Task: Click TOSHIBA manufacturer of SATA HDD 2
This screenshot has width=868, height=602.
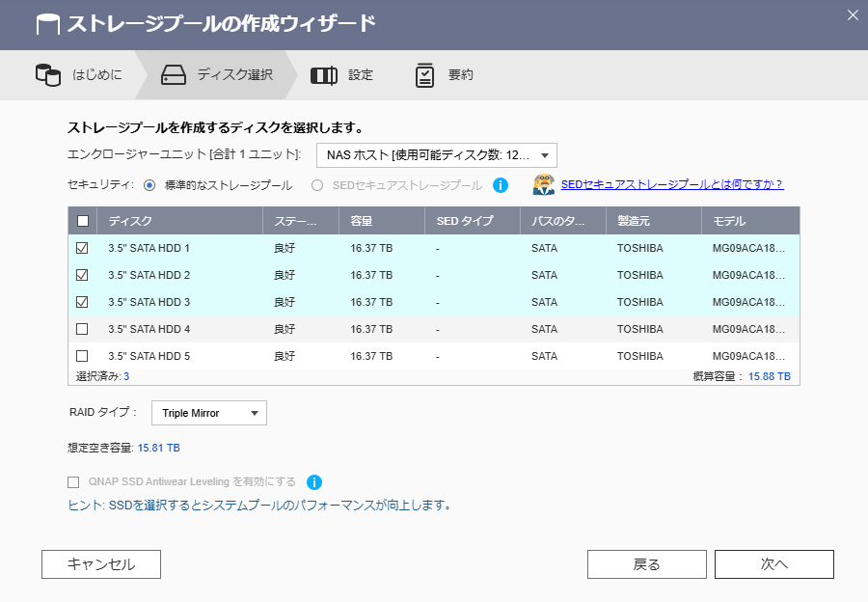Action: pyautogui.click(x=640, y=275)
